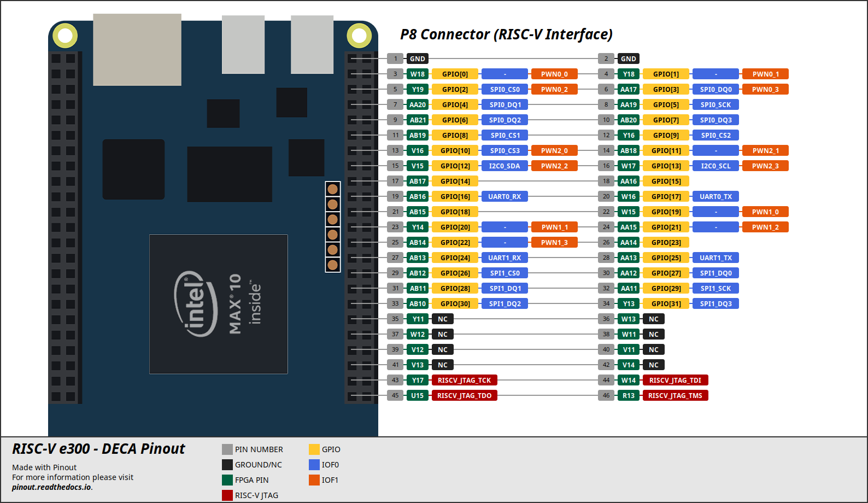Click the PWN2_1 label
868x503 pixels.
click(x=765, y=150)
